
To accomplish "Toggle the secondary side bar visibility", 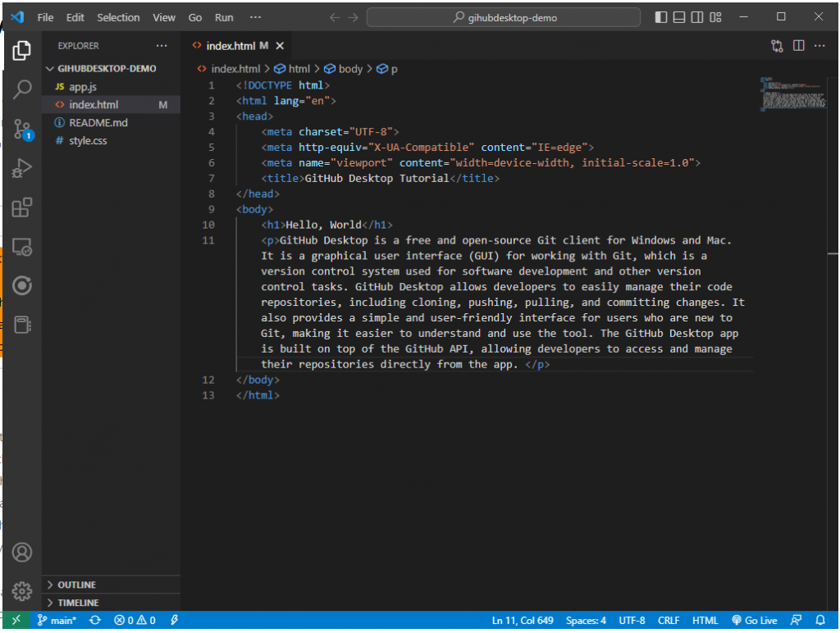I will [x=697, y=18].
